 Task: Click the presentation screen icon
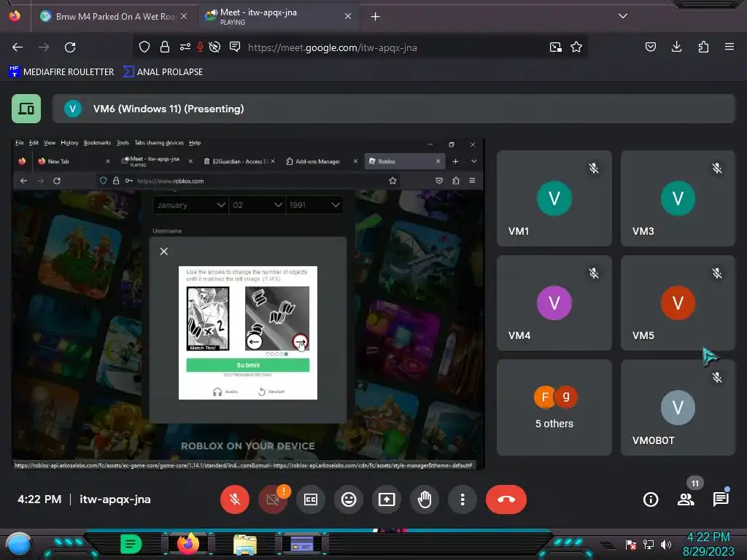(26, 109)
